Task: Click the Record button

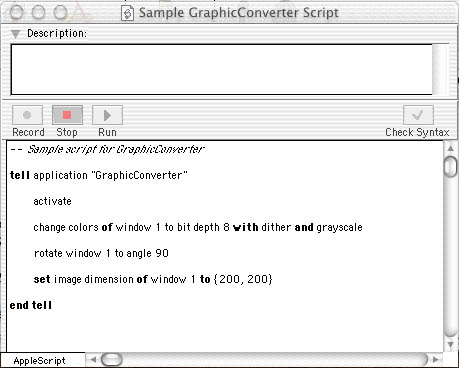Action: coord(27,115)
